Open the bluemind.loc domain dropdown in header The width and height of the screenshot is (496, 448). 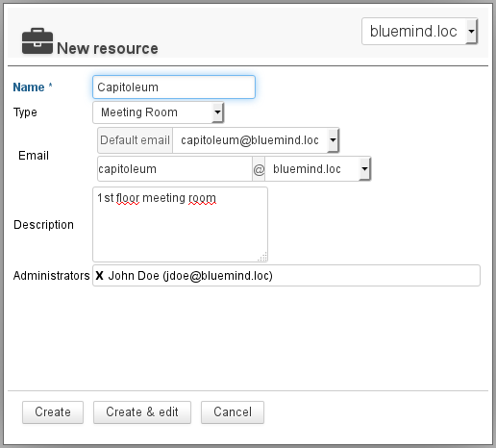(x=419, y=32)
